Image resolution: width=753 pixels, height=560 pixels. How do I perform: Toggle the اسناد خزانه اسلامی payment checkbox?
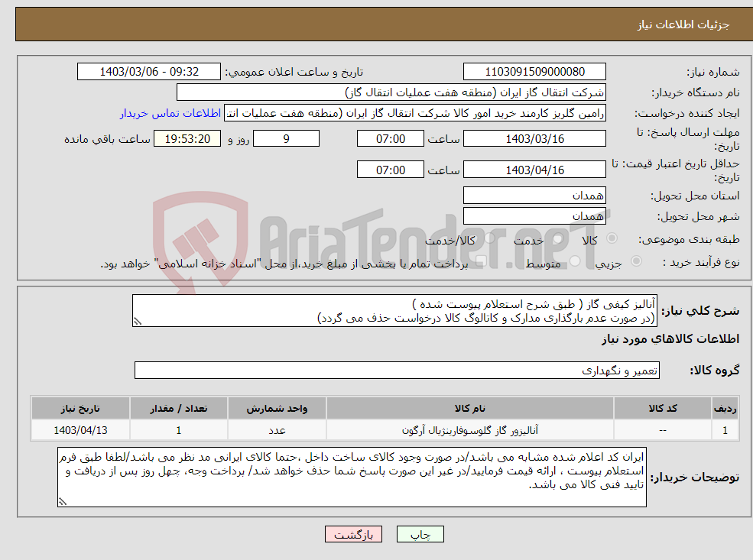coord(481,261)
